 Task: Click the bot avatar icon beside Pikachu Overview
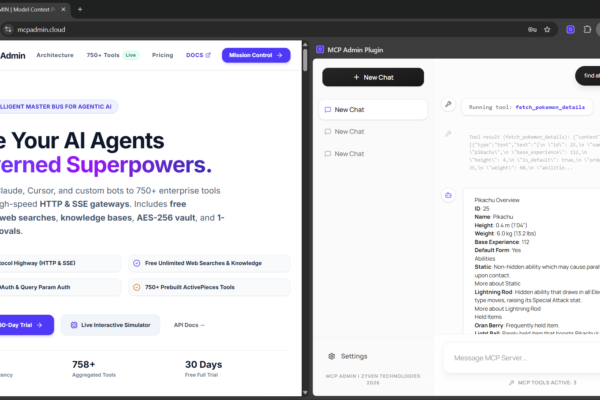pos(448,195)
